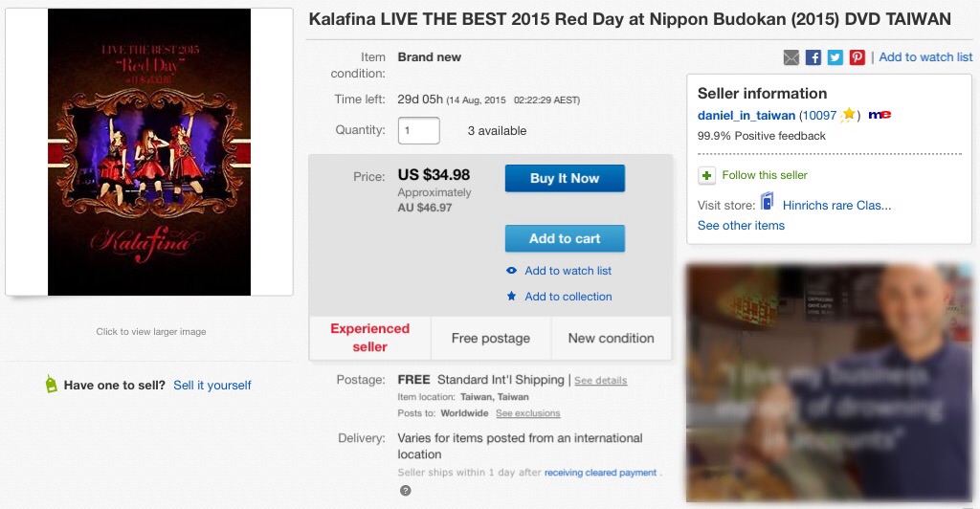The image size is (980, 509).
Task: Enlarge the Kalafina DVD cover image
Action: coord(149,152)
